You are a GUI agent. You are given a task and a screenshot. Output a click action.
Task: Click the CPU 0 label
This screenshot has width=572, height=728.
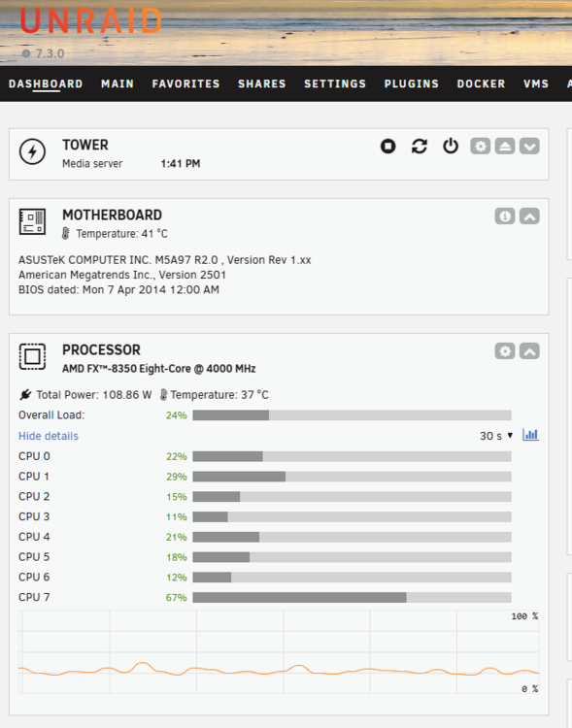[34, 456]
